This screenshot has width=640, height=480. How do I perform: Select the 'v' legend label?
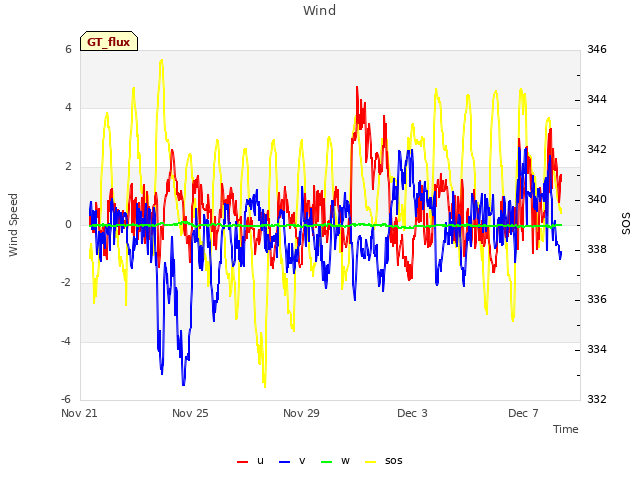click(302, 461)
